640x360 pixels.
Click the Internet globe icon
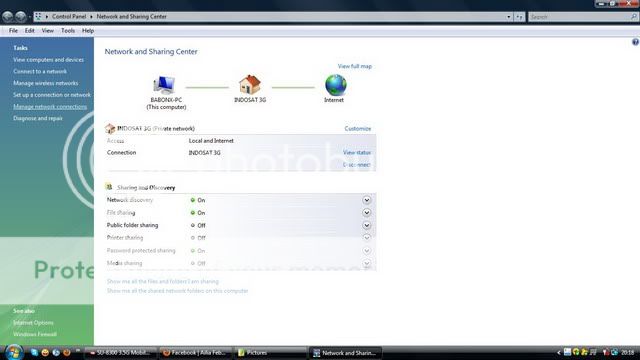(336, 85)
